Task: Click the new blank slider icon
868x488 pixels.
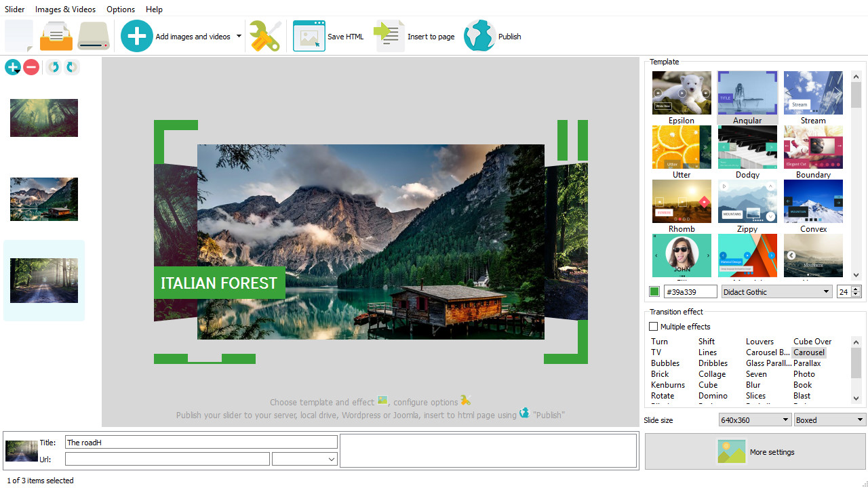Action: coord(19,36)
